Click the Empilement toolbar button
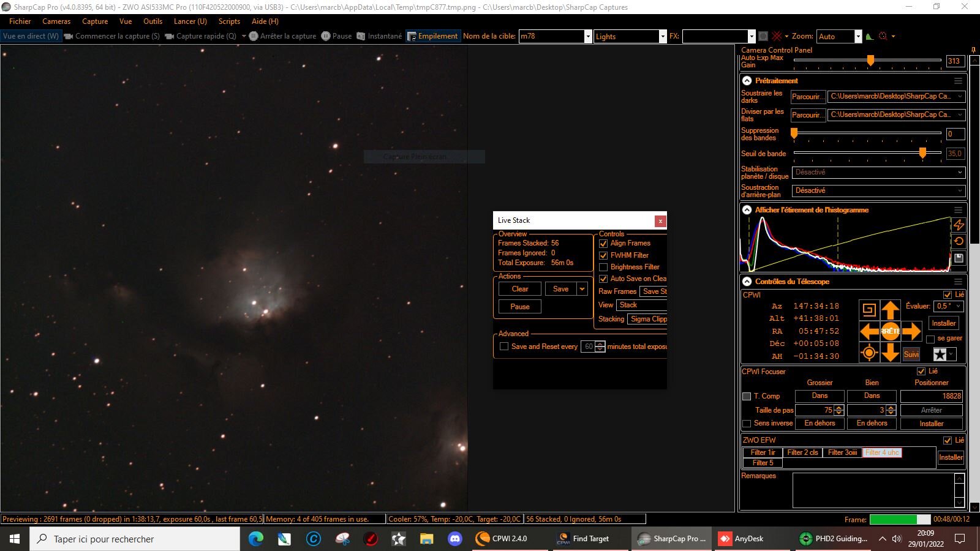 [x=432, y=36]
